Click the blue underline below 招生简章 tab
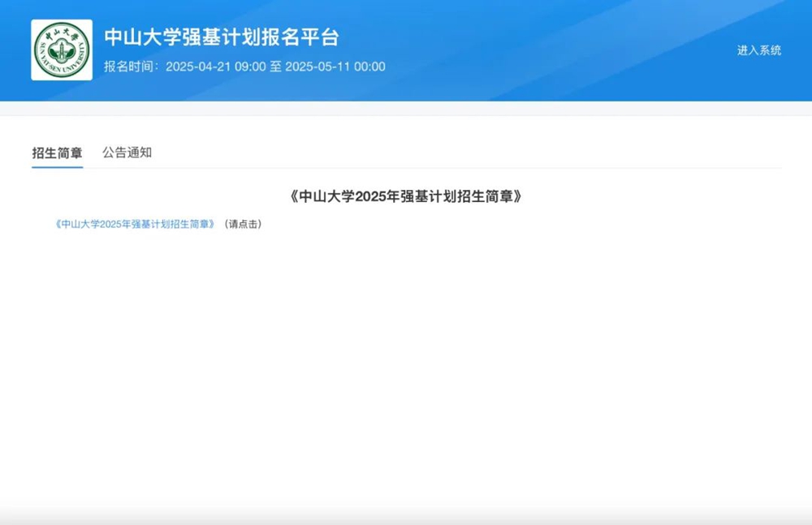The image size is (812, 525). [57, 167]
